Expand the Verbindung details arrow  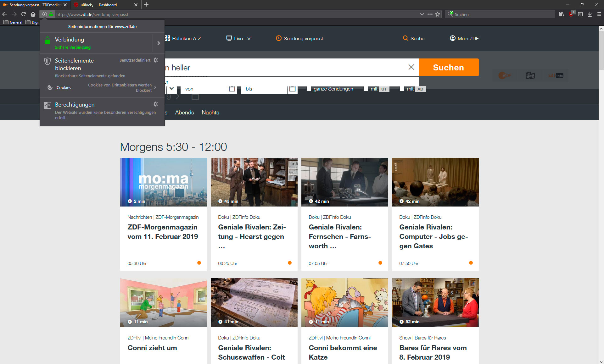159,43
